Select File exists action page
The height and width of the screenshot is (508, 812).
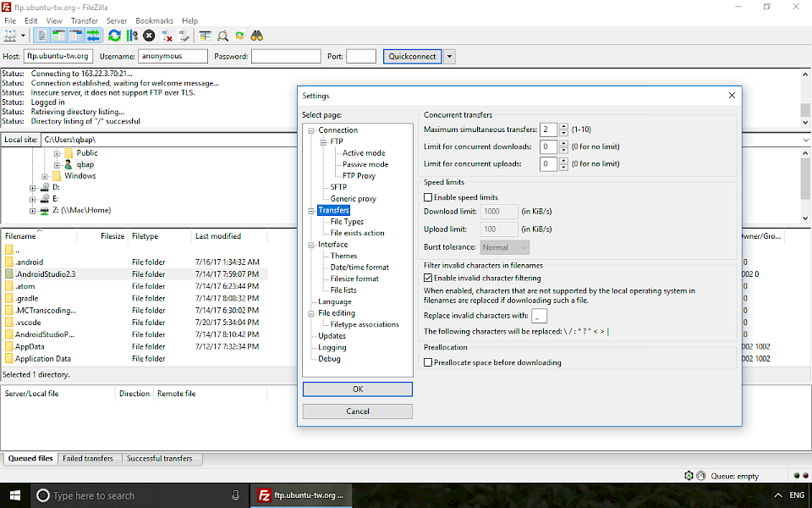pyautogui.click(x=357, y=233)
